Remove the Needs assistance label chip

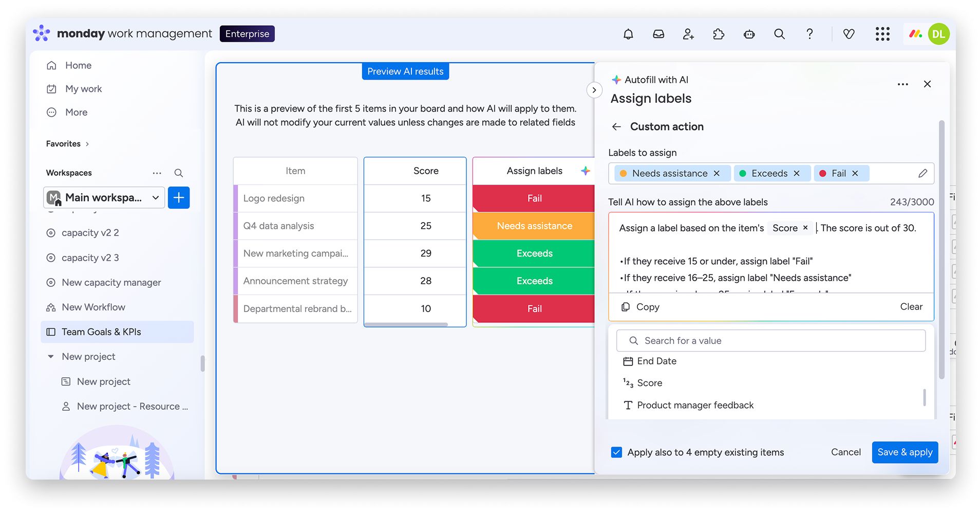pos(717,173)
